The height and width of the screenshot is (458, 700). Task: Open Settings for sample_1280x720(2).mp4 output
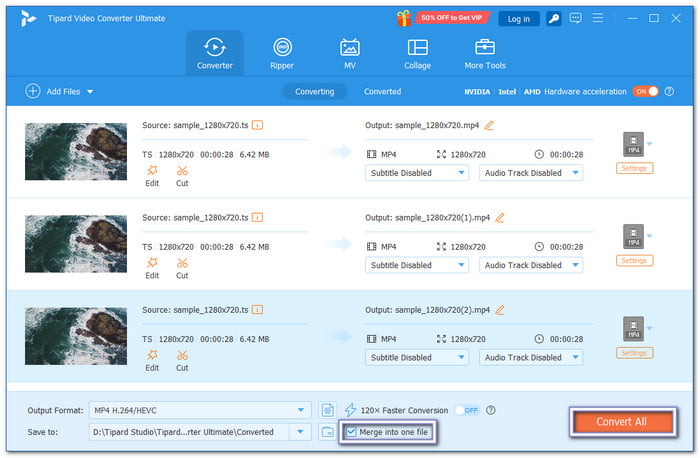click(634, 353)
